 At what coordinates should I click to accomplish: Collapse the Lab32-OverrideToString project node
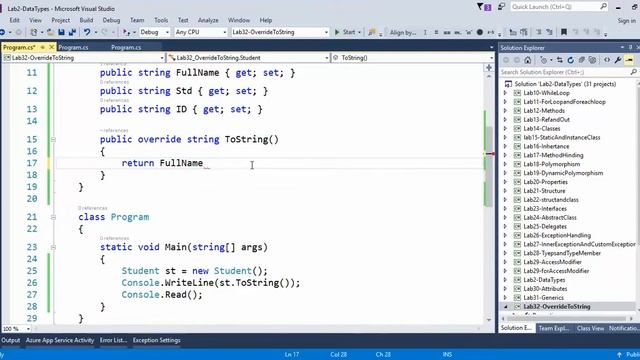pyautogui.click(x=505, y=307)
